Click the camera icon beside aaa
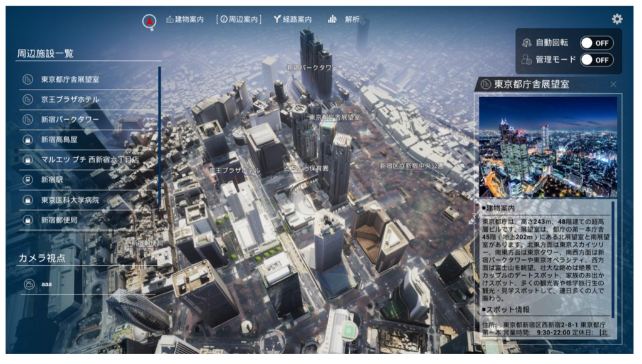This screenshot has height=364, width=642. (x=28, y=284)
